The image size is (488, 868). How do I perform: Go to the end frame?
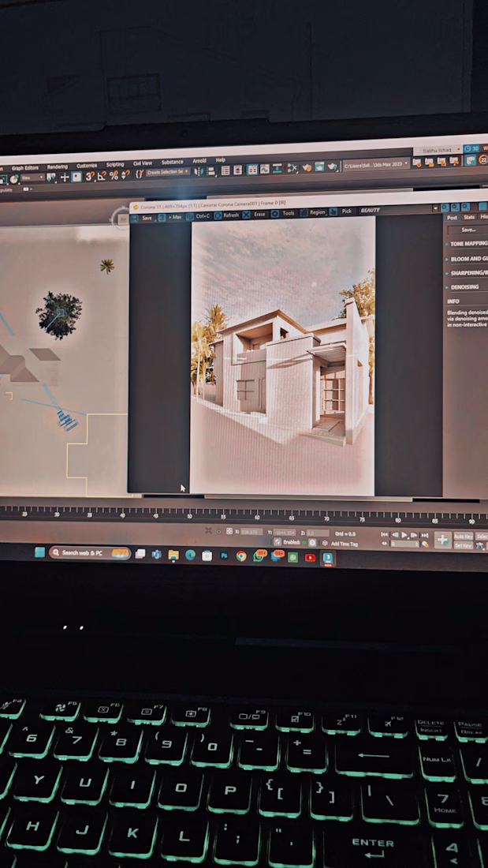pyautogui.click(x=425, y=535)
